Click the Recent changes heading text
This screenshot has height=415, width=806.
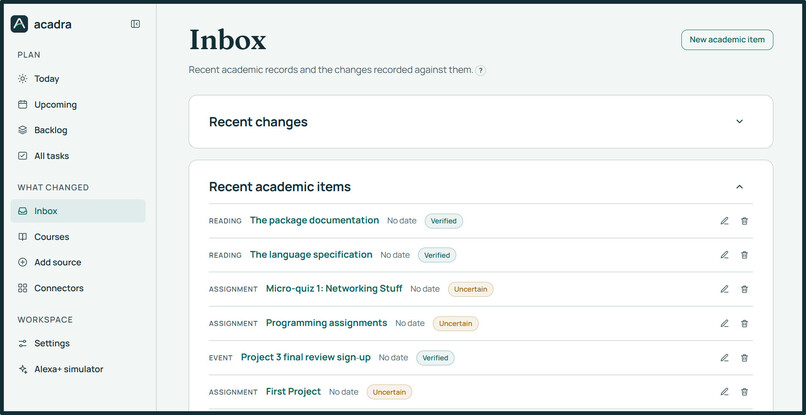[x=258, y=122]
